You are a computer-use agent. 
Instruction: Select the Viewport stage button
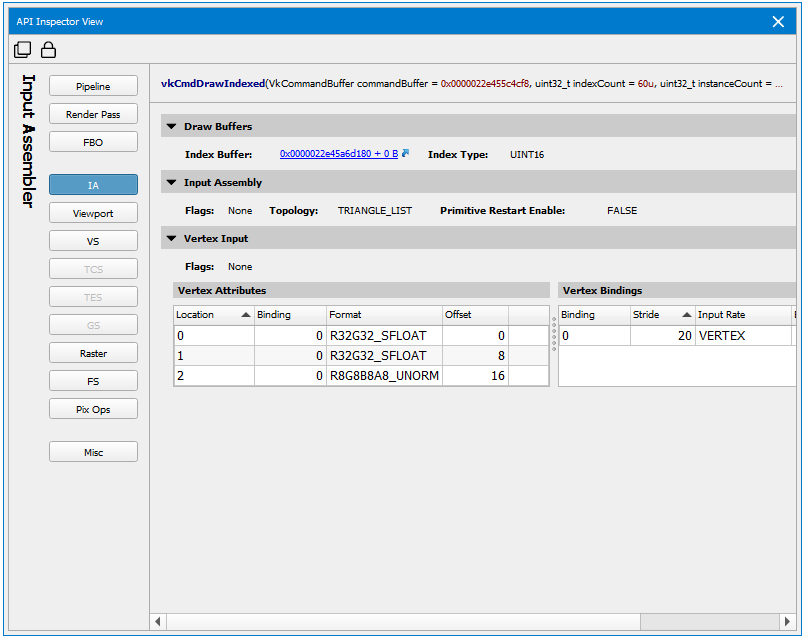(93, 214)
